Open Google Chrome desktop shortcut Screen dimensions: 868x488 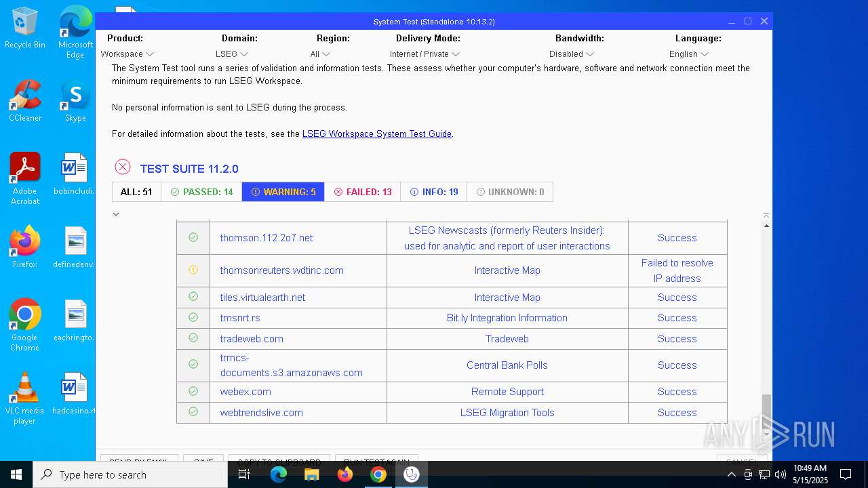pos(25,325)
